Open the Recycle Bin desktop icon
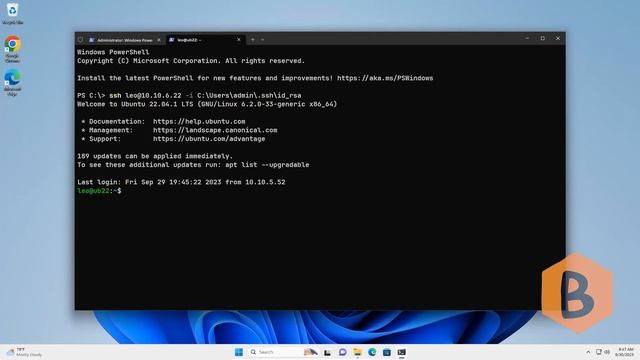 tap(13, 13)
